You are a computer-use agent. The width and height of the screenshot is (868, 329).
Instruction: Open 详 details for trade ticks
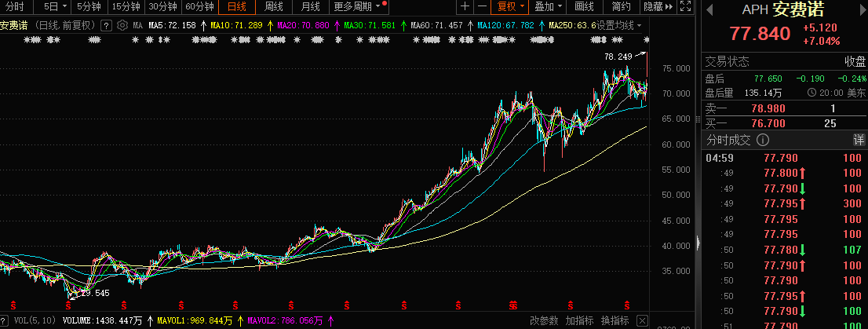pyautogui.click(x=859, y=141)
